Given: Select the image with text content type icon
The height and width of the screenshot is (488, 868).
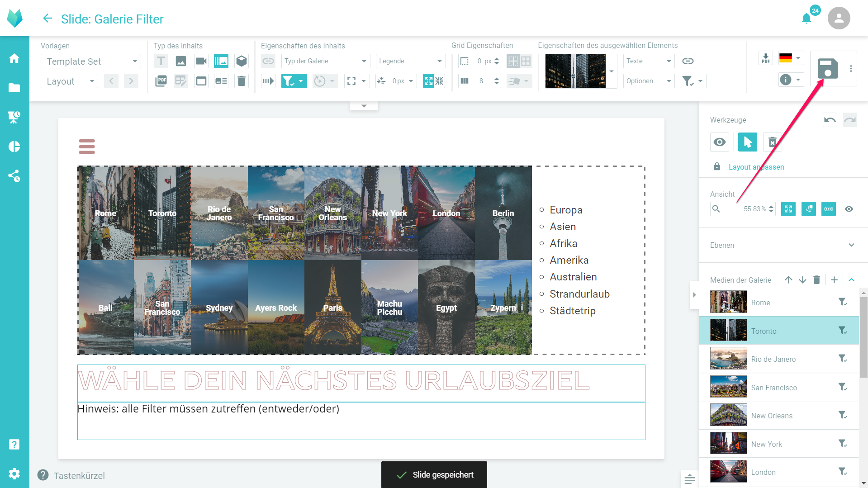Looking at the screenshot, I should pos(221,81).
